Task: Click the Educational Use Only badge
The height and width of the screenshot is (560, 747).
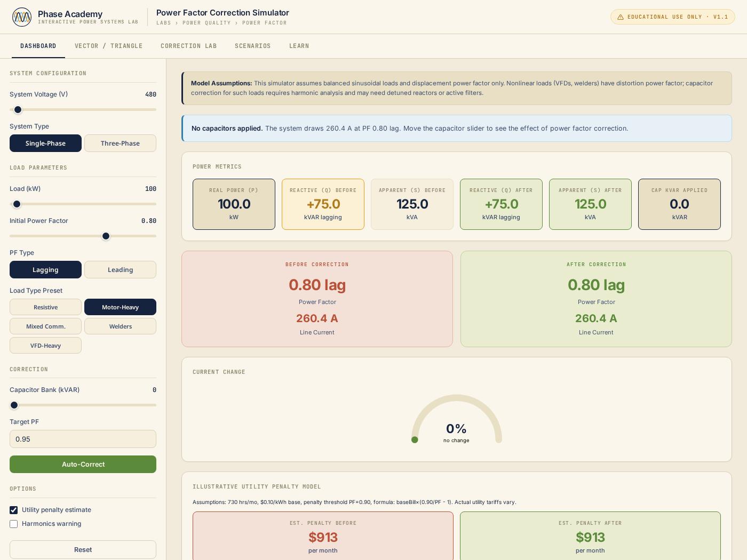Action: [x=672, y=17]
